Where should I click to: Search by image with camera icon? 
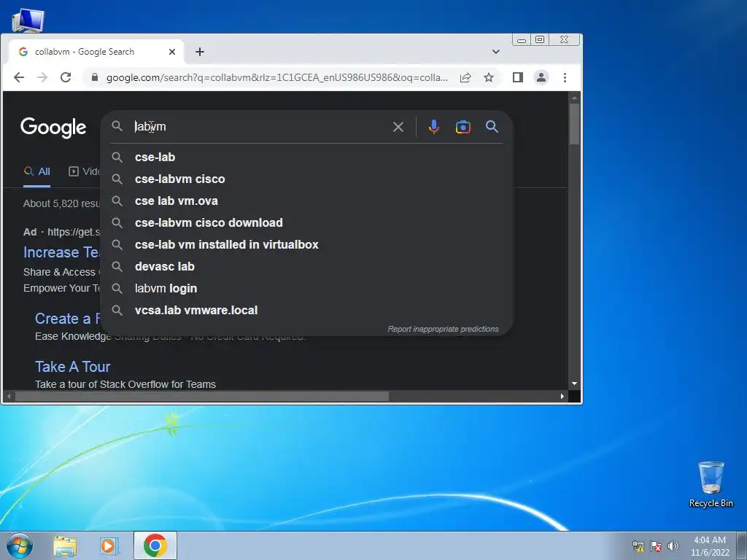(463, 127)
